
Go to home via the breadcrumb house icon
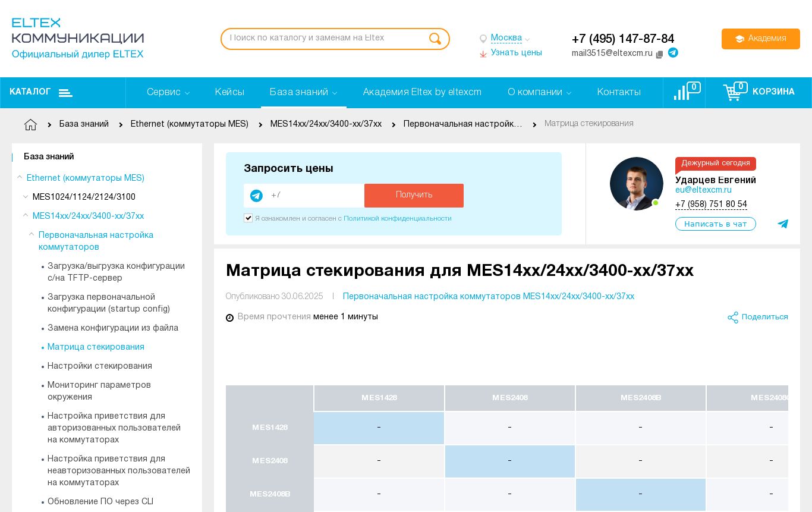[x=31, y=124]
